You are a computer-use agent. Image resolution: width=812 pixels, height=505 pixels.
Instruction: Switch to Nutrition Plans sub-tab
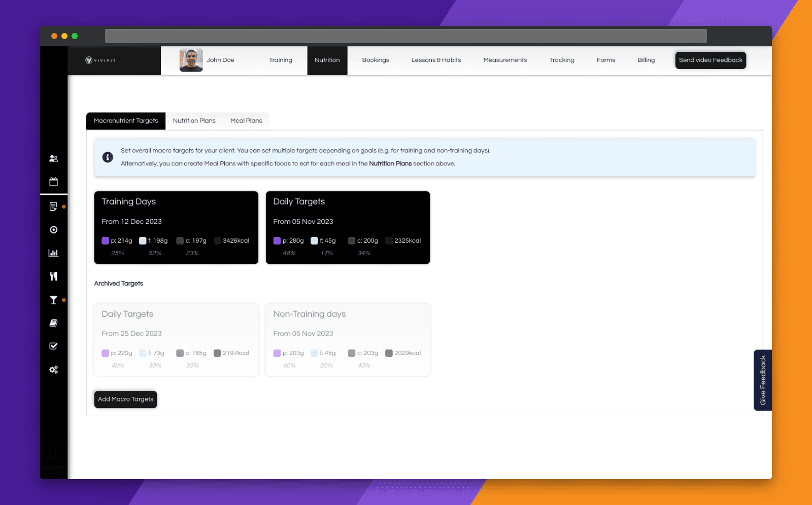coord(194,121)
